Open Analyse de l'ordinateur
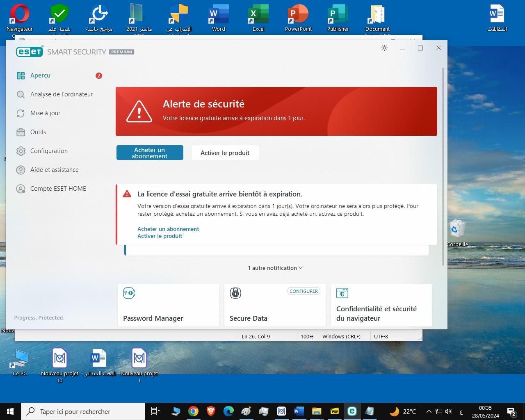 click(62, 94)
